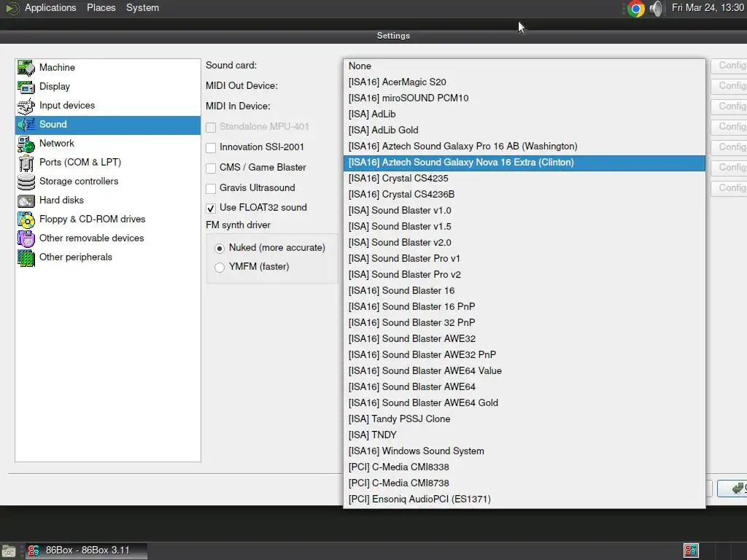Select [ISA16] Sound Blaster AWE64 Value
Image resolution: width=747 pixels, height=560 pixels.
pos(524,371)
